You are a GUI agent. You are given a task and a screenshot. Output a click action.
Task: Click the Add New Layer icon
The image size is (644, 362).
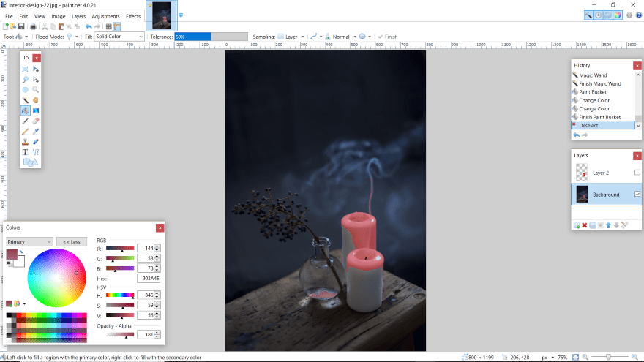(577, 225)
